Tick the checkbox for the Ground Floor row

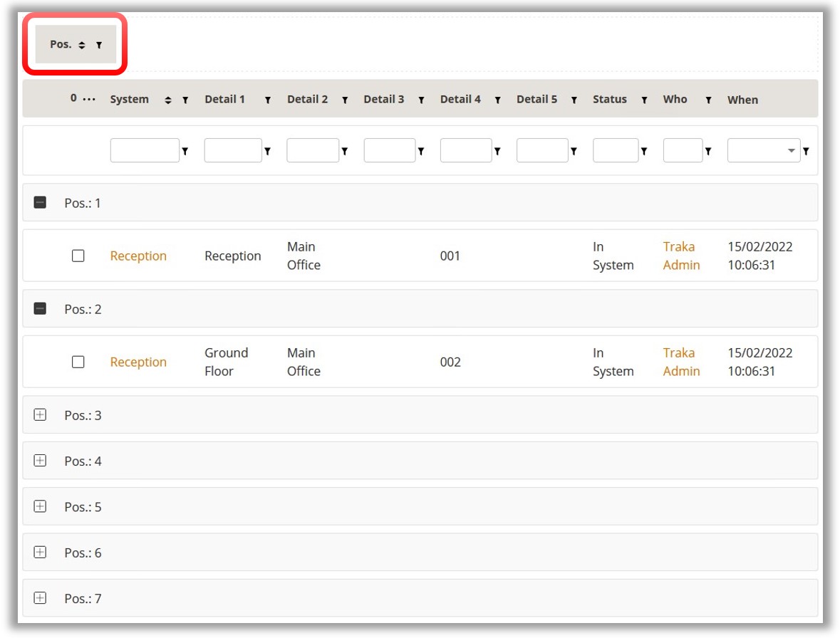click(x=78, y=362)
